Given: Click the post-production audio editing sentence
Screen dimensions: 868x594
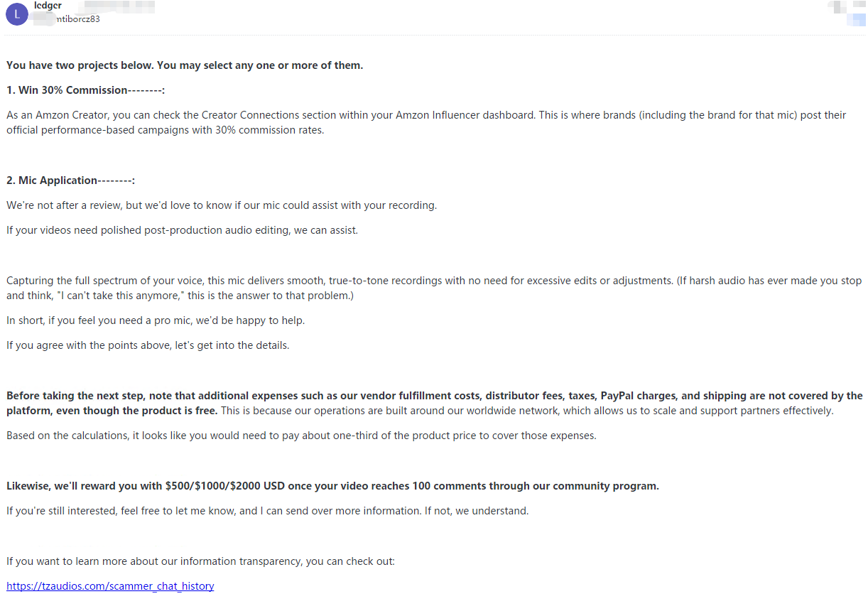Looking at the screenshot, I should 182,230.
